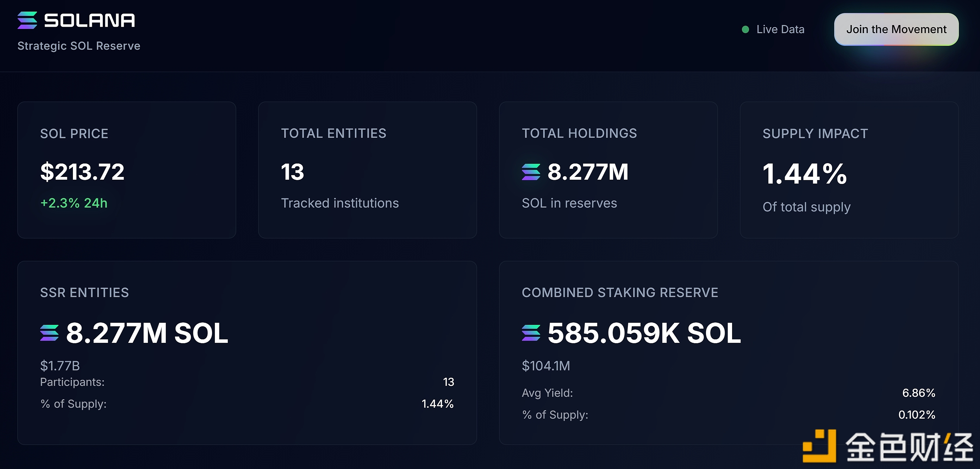Click the +2.3% 24h price change
The width and height of the screenshot is (980, 469).
tap(74, 203)
